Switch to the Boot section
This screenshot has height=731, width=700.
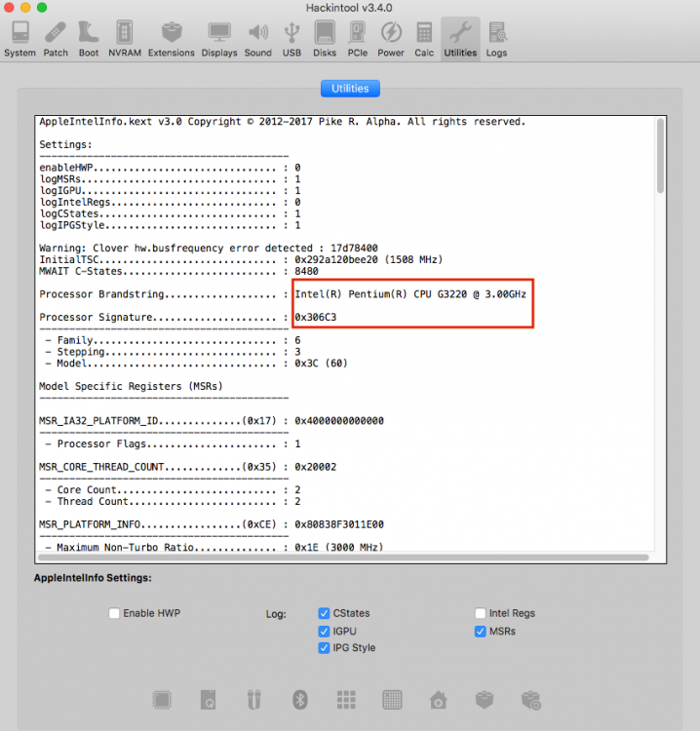tap(89, 39)
